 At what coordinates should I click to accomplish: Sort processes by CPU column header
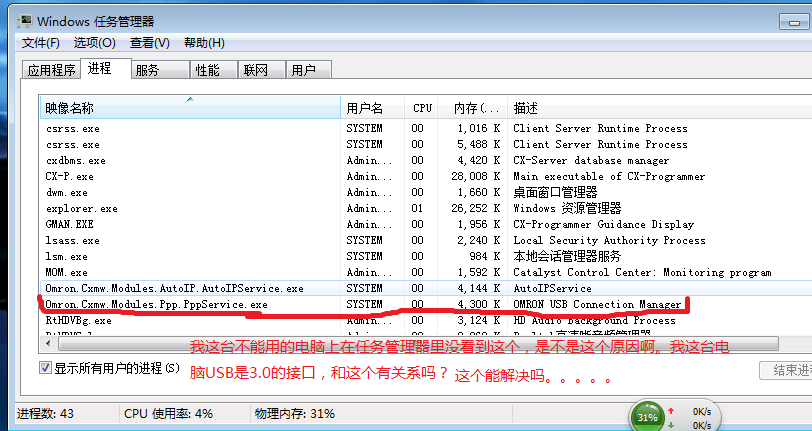(x=422, y=108)
